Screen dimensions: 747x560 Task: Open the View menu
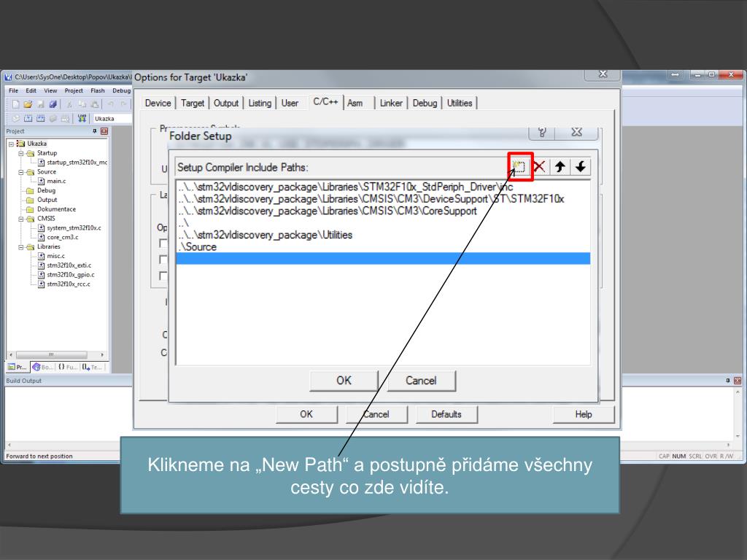click(x=50, y=90)
